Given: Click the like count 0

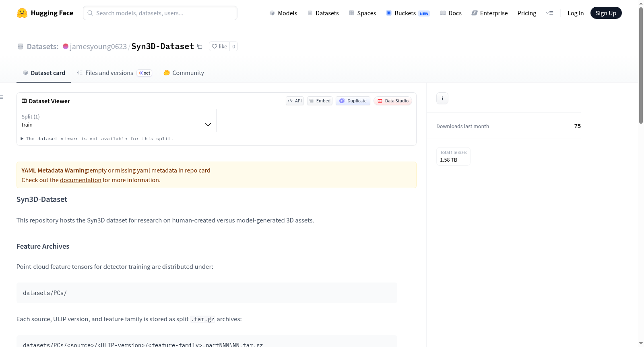Looking at the screenshot, I should [x=233, y=46].
